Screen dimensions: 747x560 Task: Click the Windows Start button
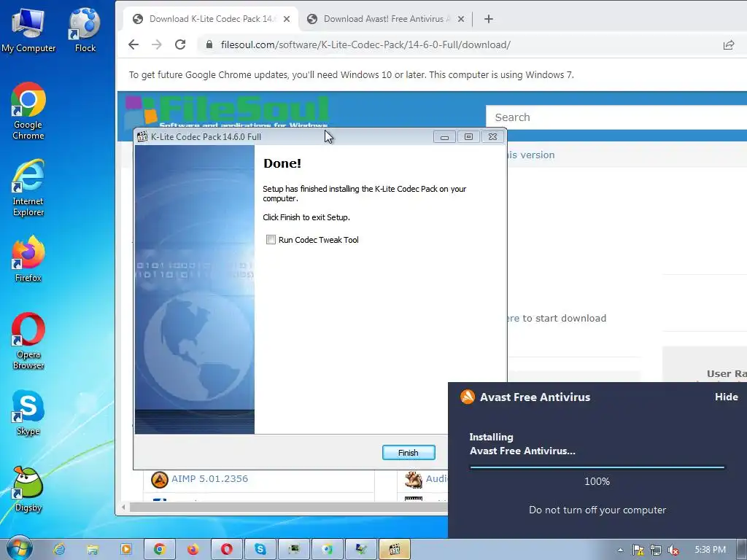[x=20, y=549]
